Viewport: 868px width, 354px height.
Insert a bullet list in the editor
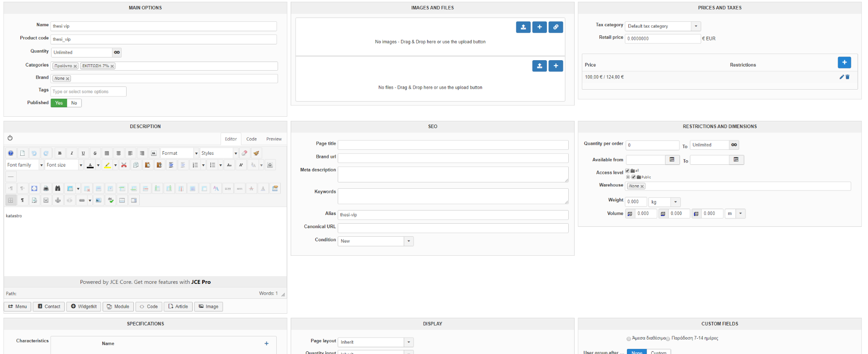(x=212, y=165)
